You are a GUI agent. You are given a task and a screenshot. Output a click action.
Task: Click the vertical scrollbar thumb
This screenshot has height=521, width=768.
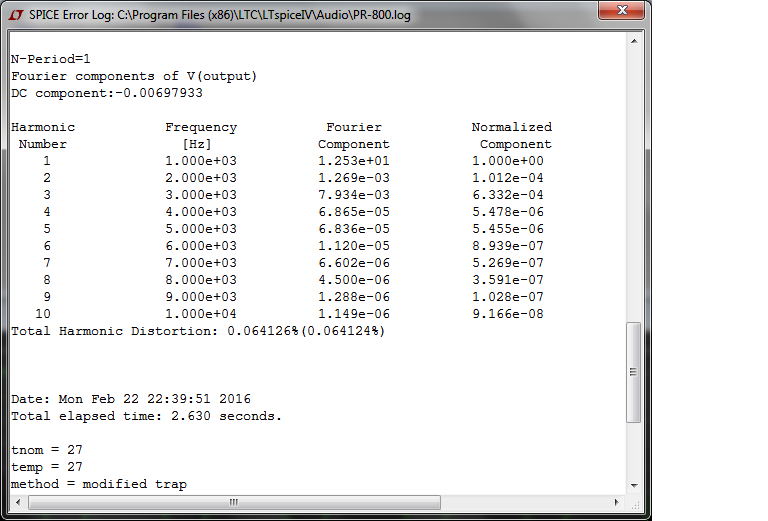634,372
